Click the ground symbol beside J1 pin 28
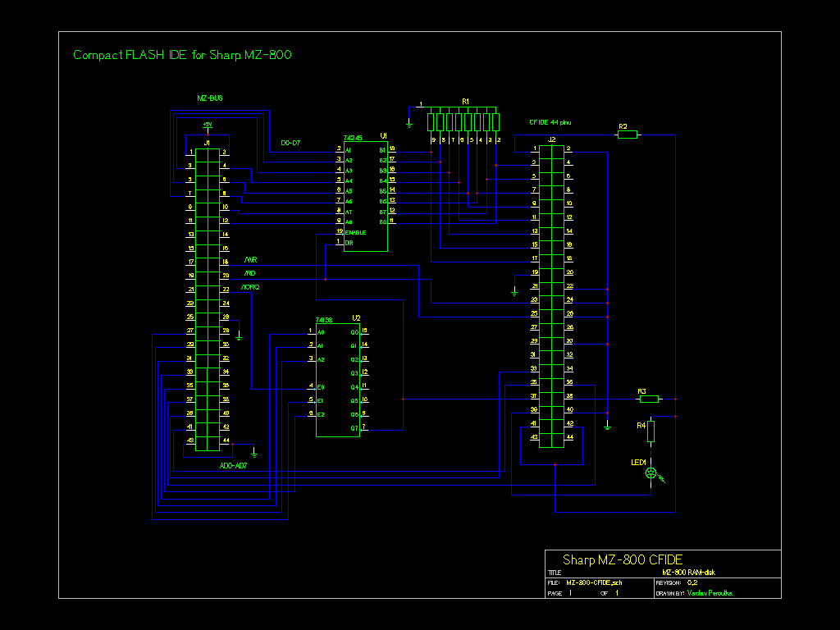840x630 pixels. point(239,337)
